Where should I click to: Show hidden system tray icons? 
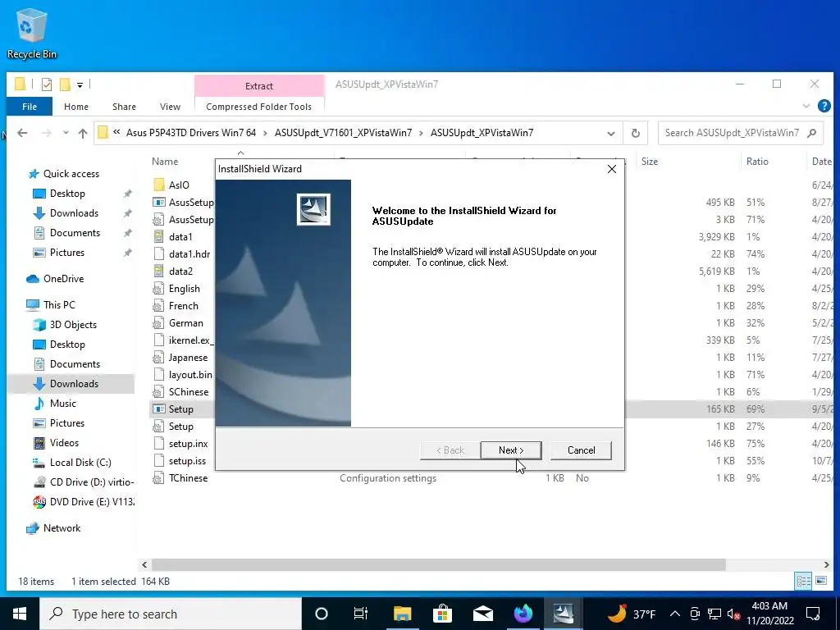(675, 614)
